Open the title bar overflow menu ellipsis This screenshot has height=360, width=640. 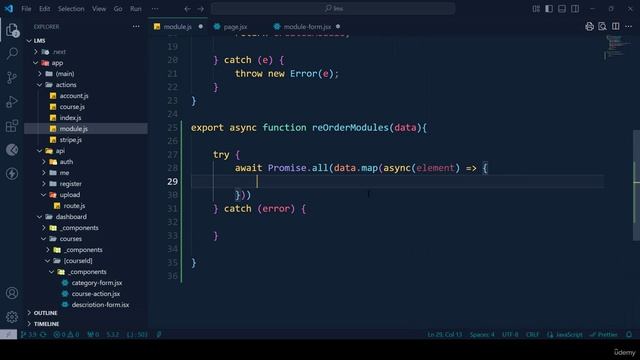[x=155, y=9]
